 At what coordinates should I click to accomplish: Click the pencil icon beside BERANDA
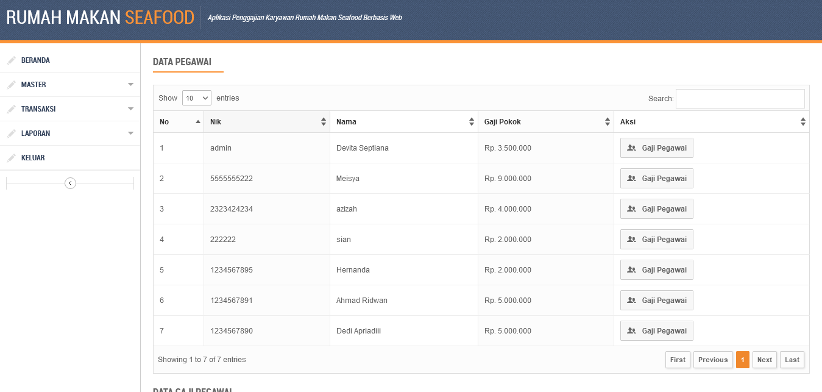(x=12, y=61)
